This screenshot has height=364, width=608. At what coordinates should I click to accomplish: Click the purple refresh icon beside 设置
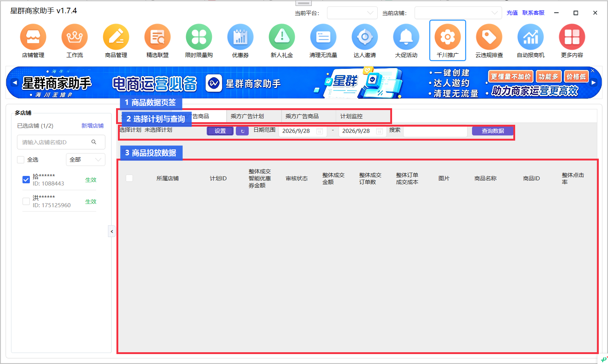tap(242, 131)
